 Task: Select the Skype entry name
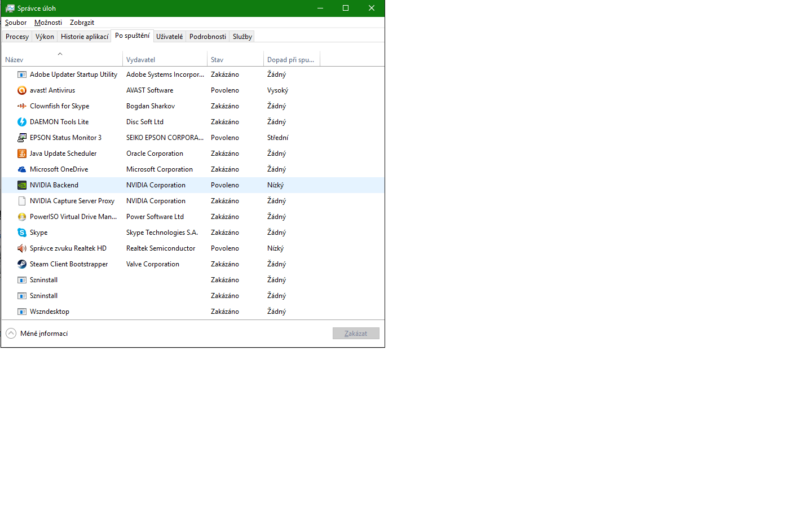click(38, 233)
